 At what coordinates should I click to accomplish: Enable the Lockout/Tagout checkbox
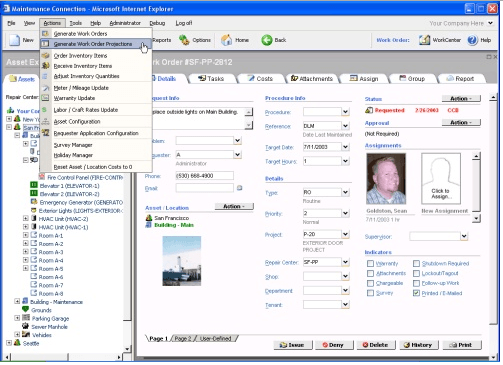416,273
